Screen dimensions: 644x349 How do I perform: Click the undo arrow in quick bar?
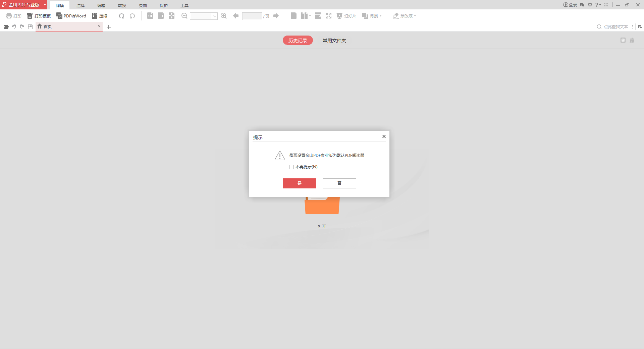click(x=14, y=27)
